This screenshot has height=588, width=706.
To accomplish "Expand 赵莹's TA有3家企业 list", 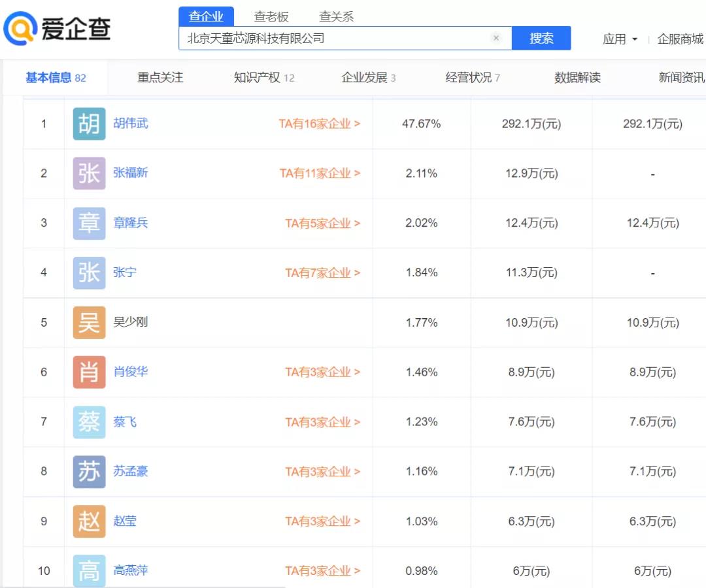I will (x=322, y=521).
